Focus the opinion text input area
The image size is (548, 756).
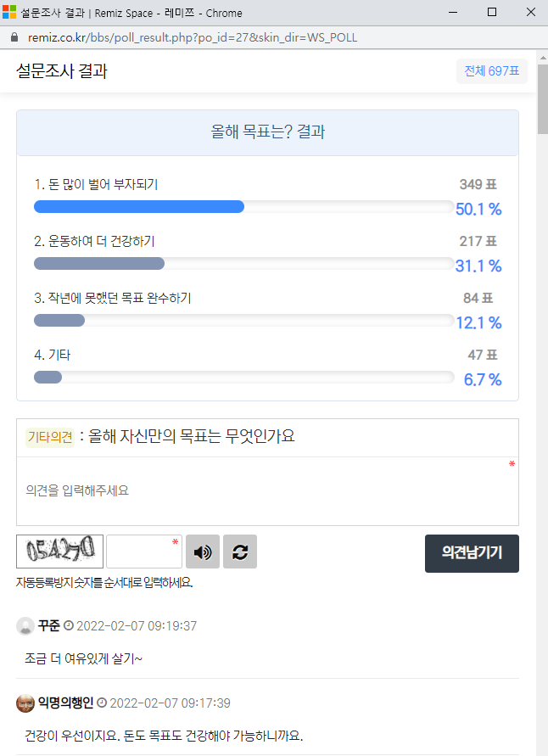(267, 491)
